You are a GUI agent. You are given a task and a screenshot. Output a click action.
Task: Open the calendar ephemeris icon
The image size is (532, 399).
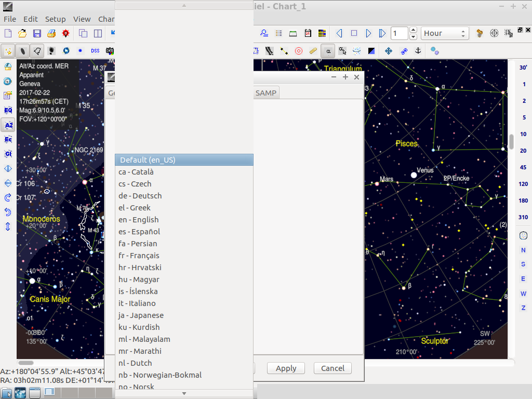click(308, 33)
